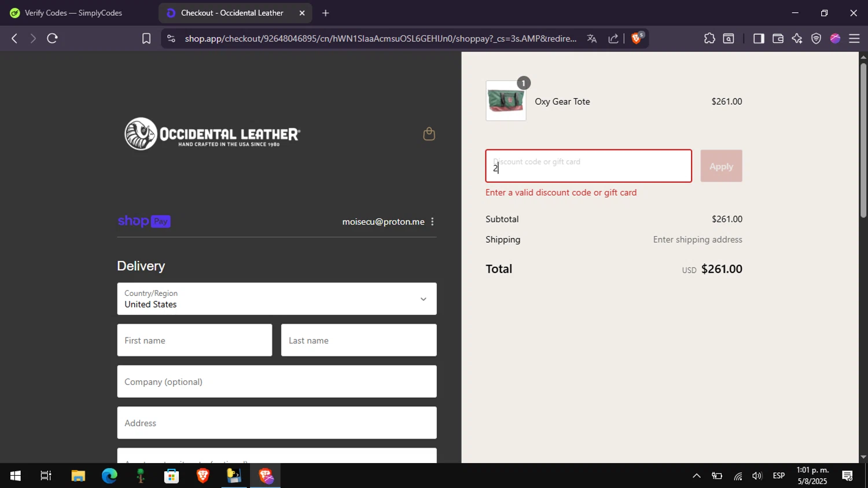
Task: Open a new browser tab
Action: (x=326, y=13)
